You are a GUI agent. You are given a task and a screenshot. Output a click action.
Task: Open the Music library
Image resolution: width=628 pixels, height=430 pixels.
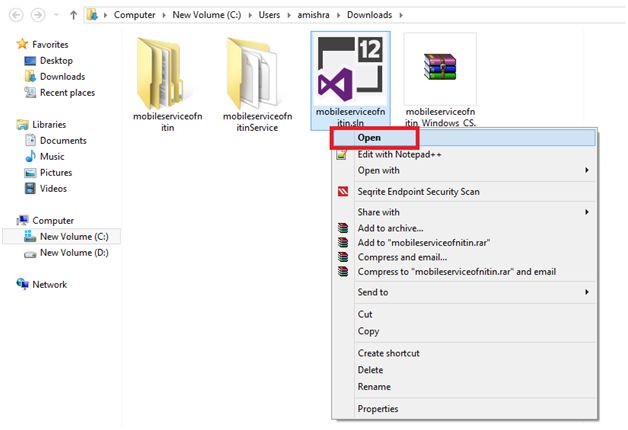click(52, 157)
